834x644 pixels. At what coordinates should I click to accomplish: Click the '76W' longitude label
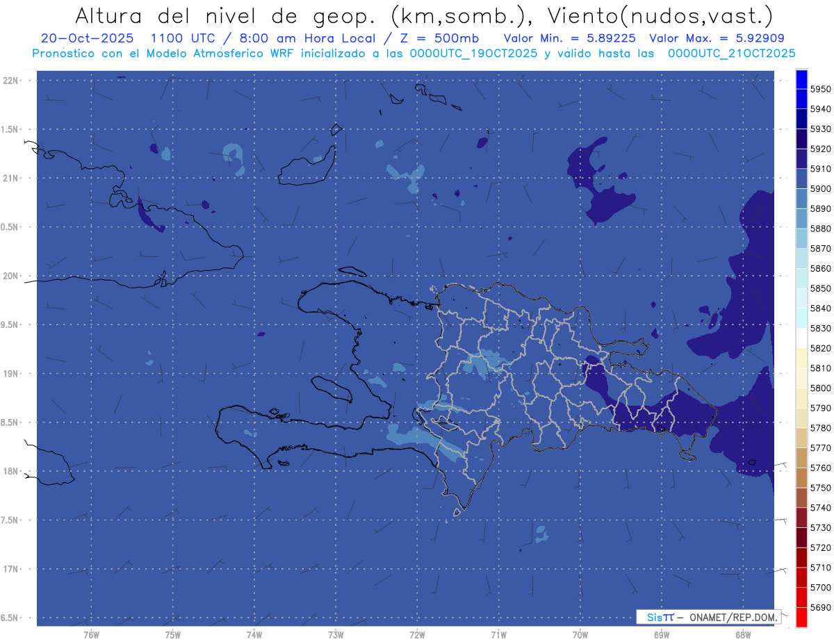click(x=91, y=634)
